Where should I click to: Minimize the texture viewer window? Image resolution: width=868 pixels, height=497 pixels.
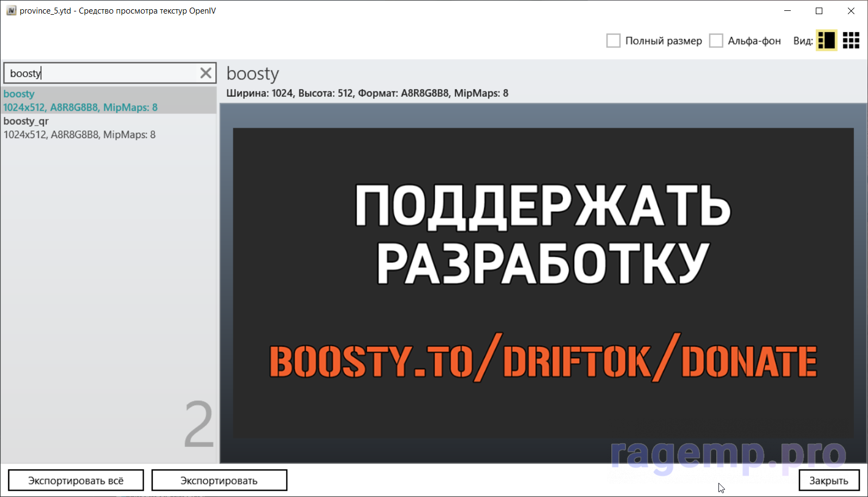pos(788,11)
